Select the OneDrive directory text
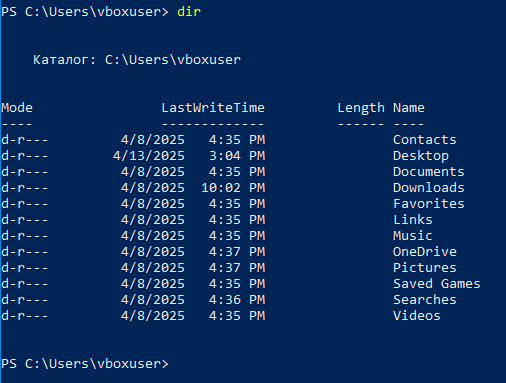 (424, 252)
